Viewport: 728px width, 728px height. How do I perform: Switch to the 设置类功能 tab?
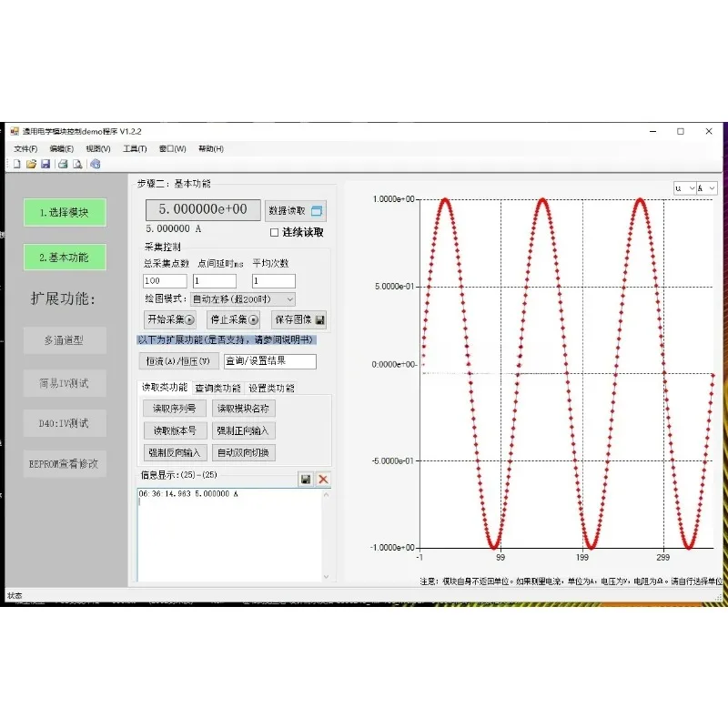(x=271, y=389)
